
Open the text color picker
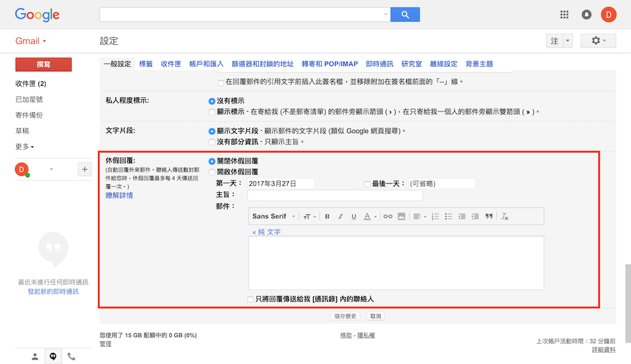tap(370, 216)
